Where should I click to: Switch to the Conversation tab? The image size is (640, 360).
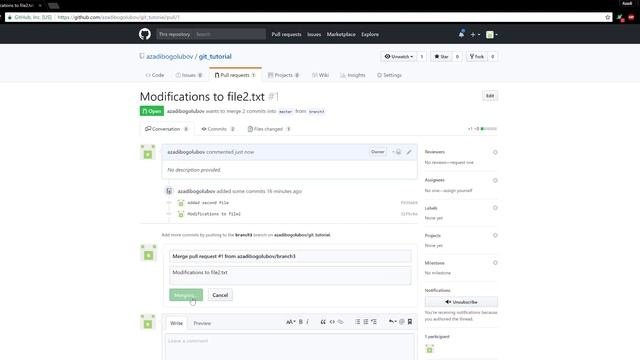[166, 129]
